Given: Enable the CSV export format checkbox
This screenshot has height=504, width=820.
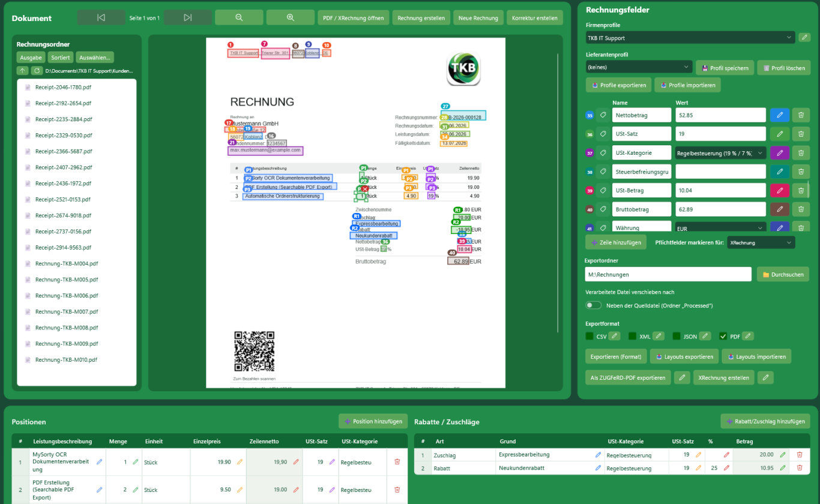Looking at the screenshot, I should coord(589,336).
